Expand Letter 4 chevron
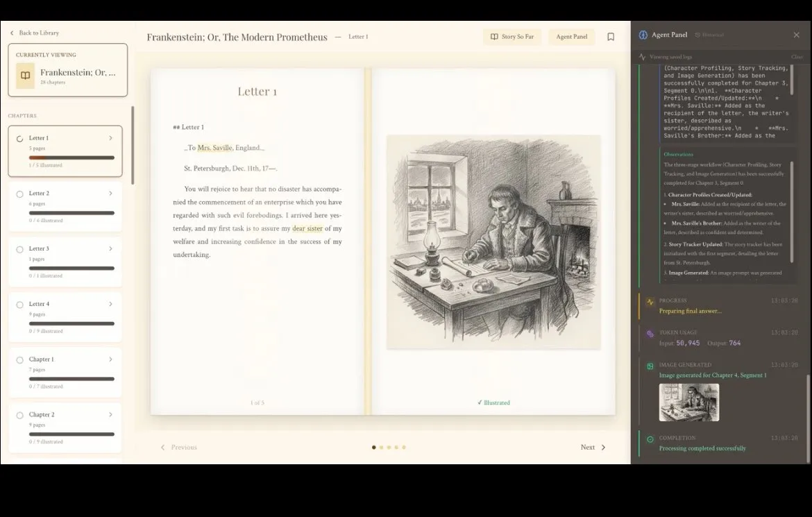The image size is (812, 517). 110,304
